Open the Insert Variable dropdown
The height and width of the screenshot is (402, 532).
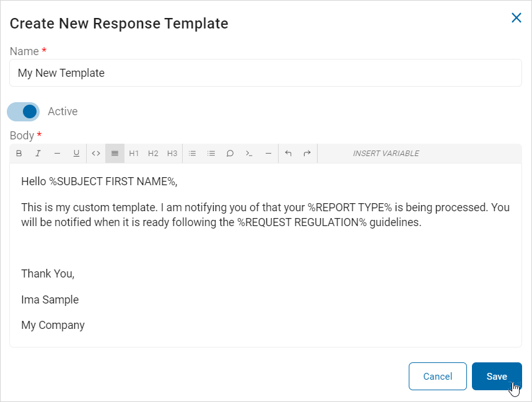pos(386,154)
